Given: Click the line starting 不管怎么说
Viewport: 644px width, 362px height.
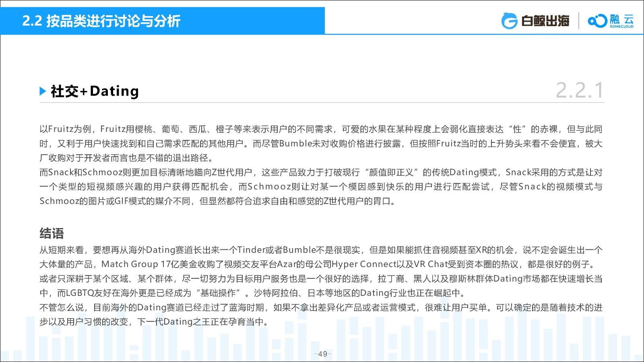Looking at the screenshot, I should point(321,308).
